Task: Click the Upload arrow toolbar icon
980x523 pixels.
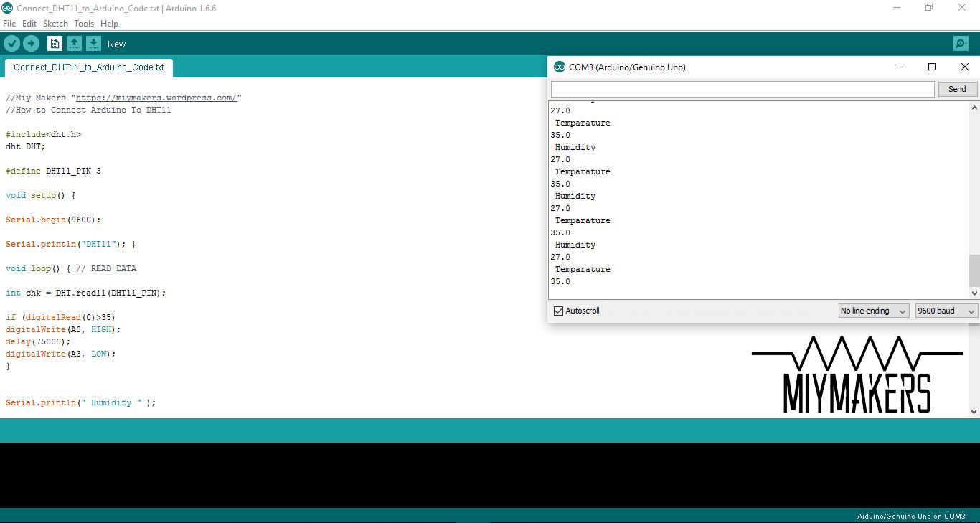Action: tap(31, 44)
